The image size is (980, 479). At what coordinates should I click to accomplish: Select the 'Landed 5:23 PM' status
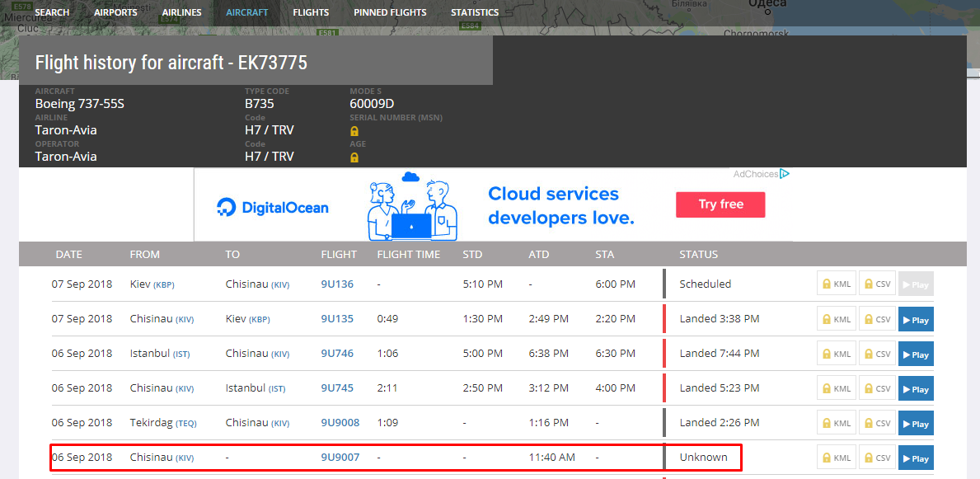coord(720,388)
